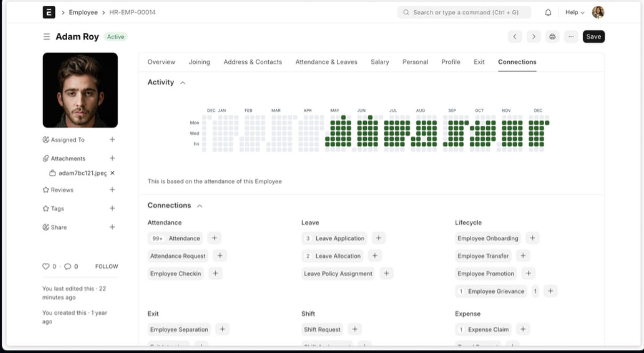Go to the next employee record arrow
This screenshot has width=644, height=353.
coord(533,37)
